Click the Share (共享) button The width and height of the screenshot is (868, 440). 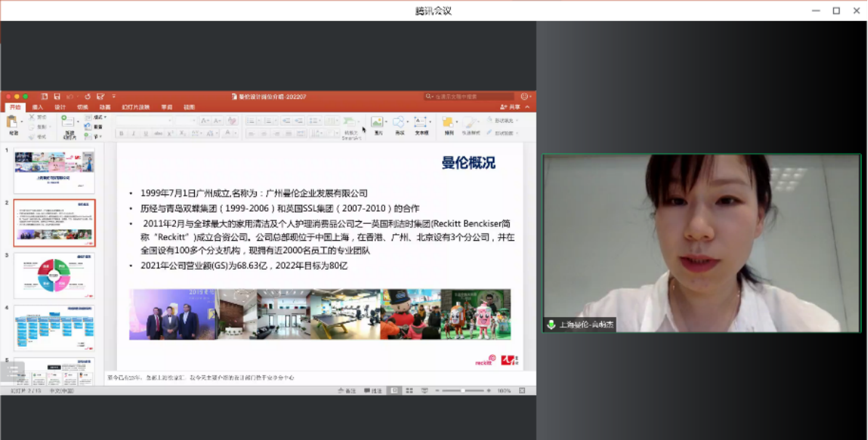pyautogui.click(x=510, y=107)
